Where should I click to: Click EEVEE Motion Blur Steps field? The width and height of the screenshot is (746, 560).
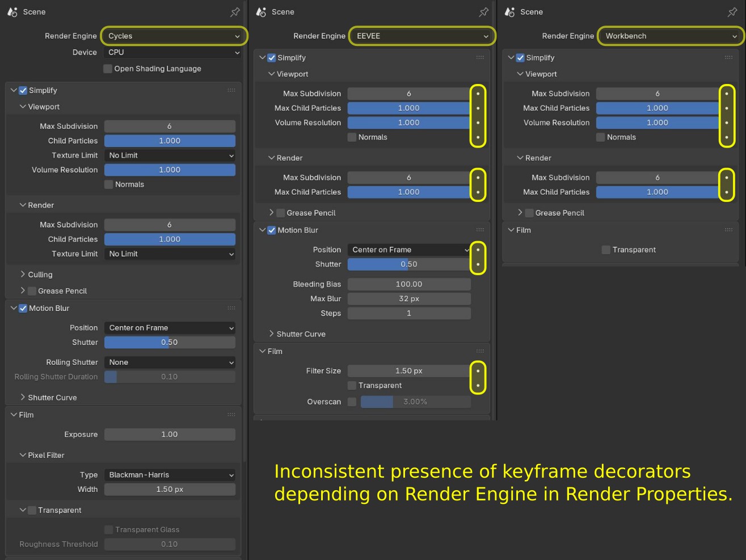(409, 314)
